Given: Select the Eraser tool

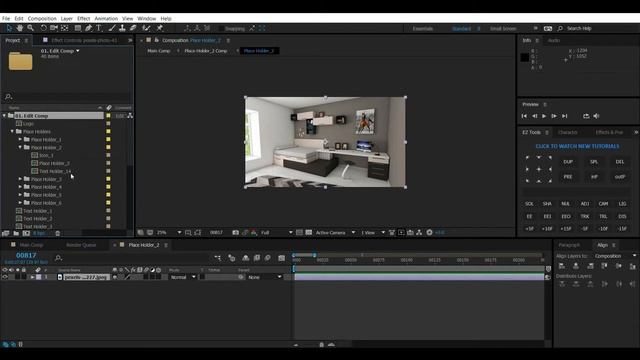Looking at the screenshot, I should click(133, 28).
